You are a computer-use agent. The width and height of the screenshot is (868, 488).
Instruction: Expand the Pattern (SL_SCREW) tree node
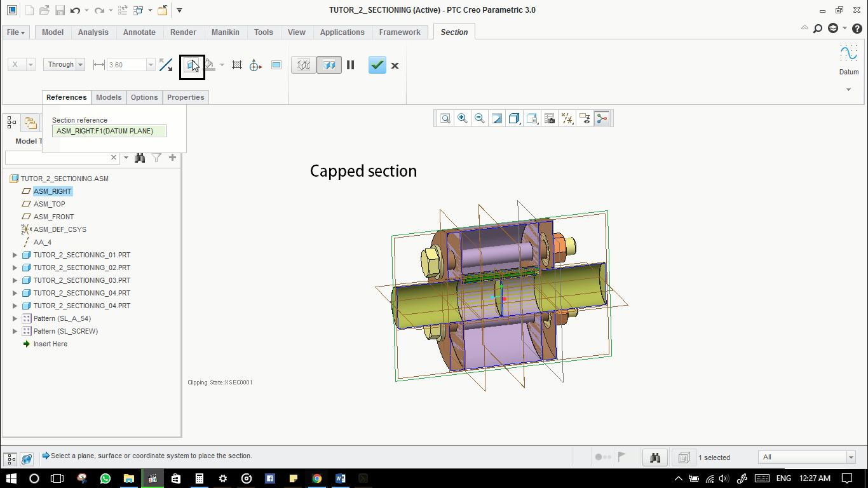(x=15, y=331)
